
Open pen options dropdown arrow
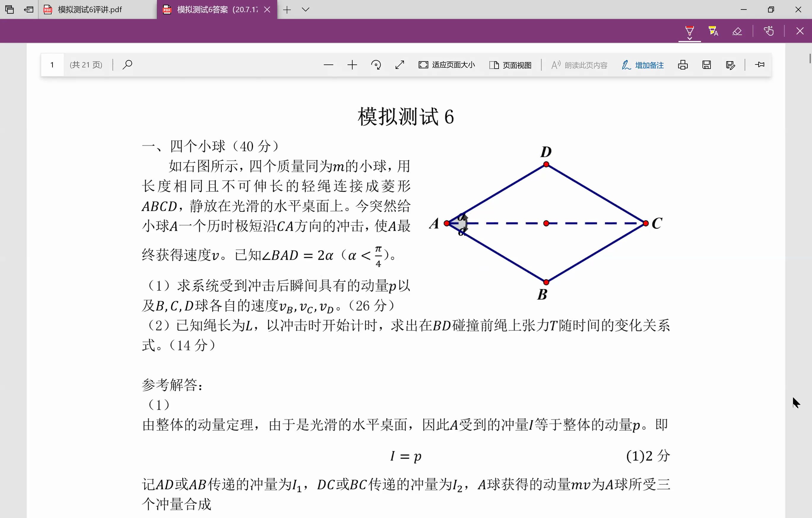pos(690,39)
